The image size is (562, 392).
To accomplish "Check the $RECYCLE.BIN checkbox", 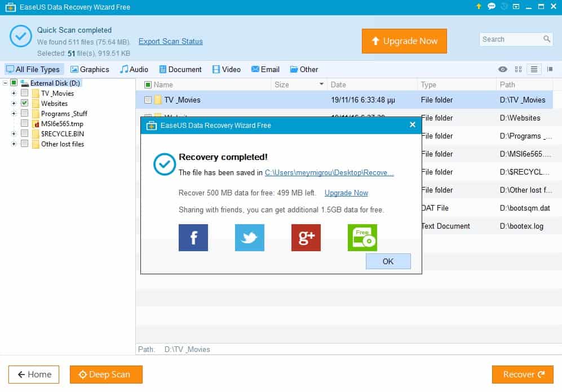I will tap(24, 133).
